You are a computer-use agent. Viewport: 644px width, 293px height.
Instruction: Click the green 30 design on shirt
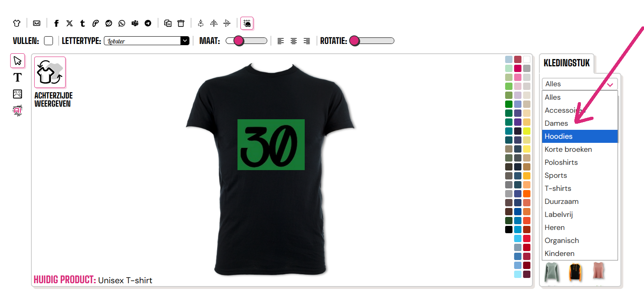pyautogui.click(x=271, y=144)
